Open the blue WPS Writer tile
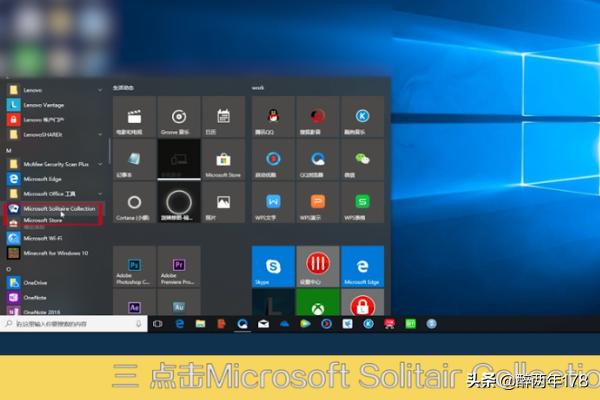This screenshot has width=600, height=400. (273, 202)
